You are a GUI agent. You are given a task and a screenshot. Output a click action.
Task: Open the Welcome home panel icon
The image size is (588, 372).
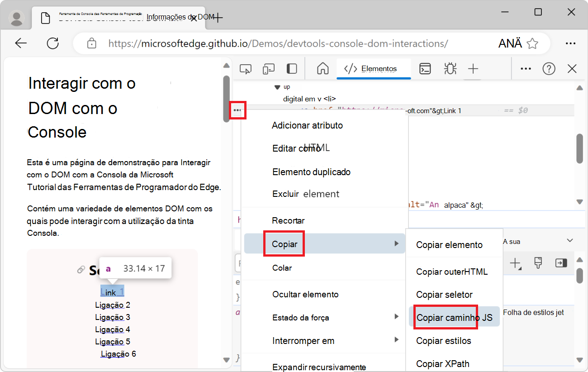pos(322,68)
